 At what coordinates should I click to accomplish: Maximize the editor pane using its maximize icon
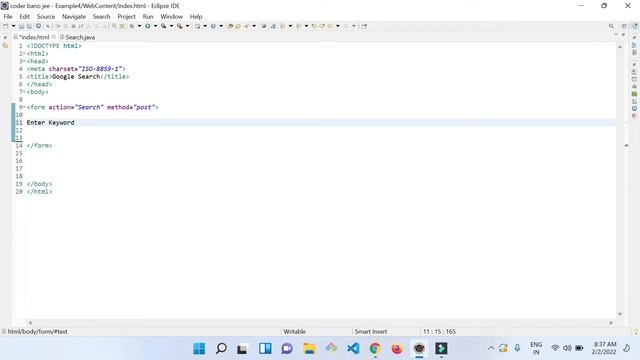tap(623, 35)
